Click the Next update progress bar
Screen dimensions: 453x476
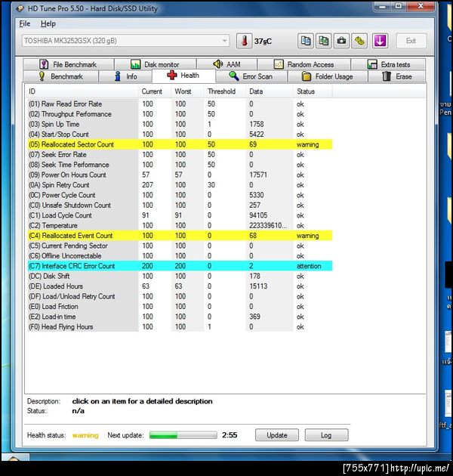(183, 435)
